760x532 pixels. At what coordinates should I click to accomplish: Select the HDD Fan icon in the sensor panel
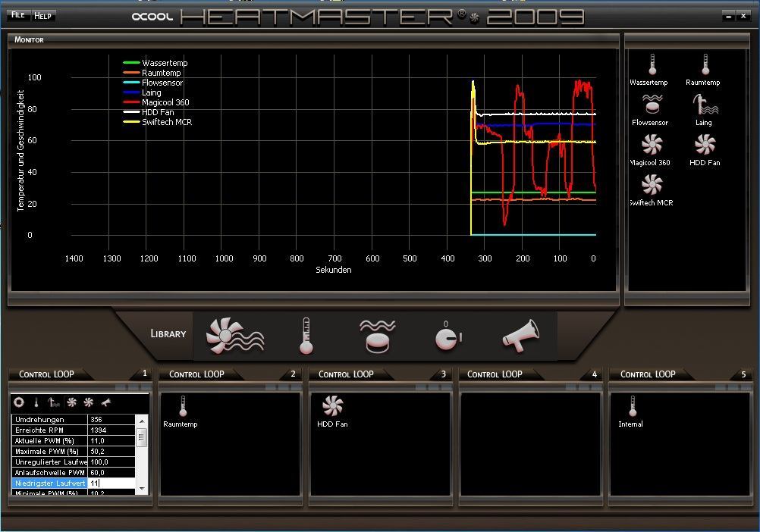tap(705, 144)
